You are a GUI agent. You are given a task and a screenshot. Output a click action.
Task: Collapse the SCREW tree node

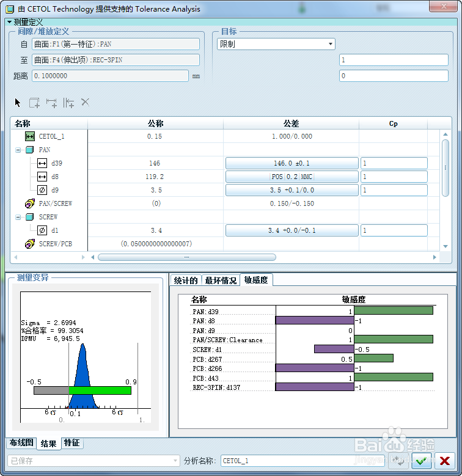coord(18,217)
